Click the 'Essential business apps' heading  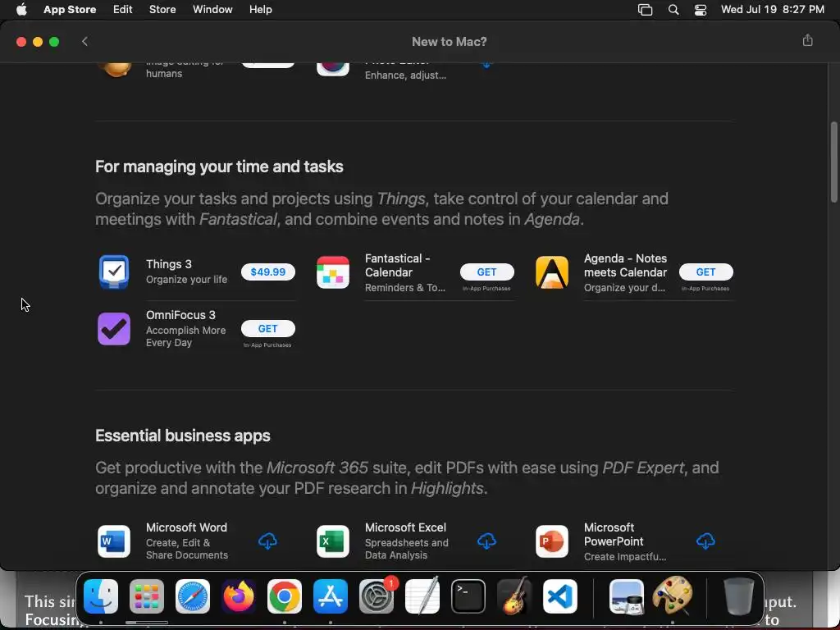click(x=183, y=436)
